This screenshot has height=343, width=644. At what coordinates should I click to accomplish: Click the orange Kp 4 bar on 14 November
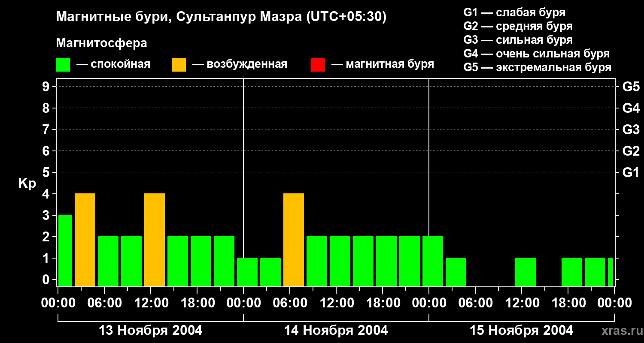(294, 240)
